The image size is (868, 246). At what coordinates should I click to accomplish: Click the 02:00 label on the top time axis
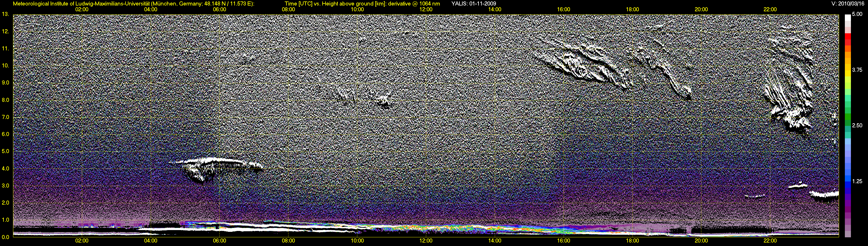pos(82,10)
